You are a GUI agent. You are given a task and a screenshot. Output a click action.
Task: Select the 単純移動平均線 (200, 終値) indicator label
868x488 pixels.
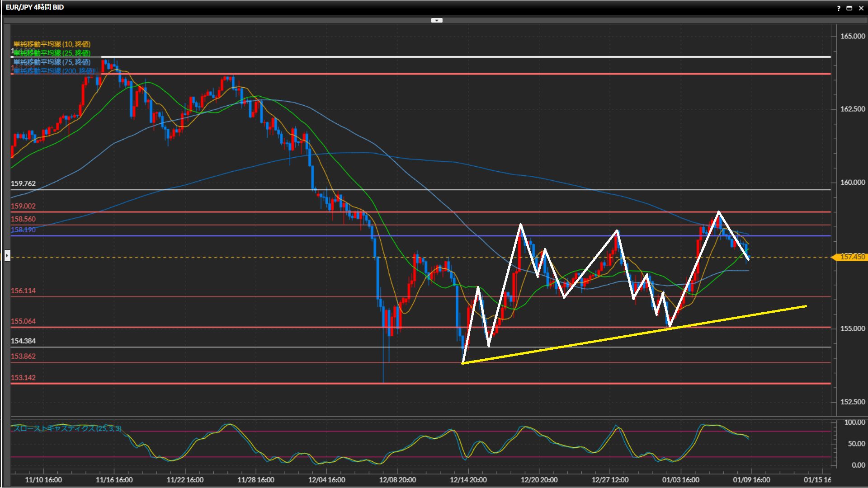click(x=54, y=71)
